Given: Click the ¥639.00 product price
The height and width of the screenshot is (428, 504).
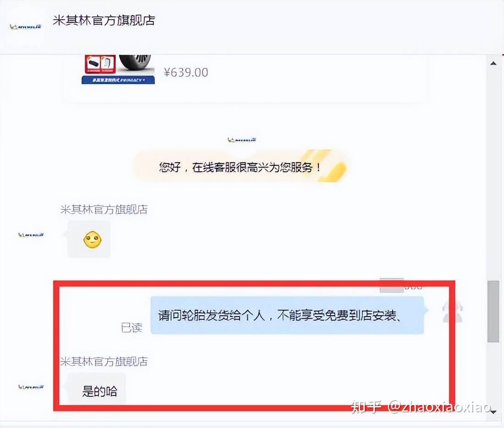Looking at the screenshot, I should coord(186,72).
